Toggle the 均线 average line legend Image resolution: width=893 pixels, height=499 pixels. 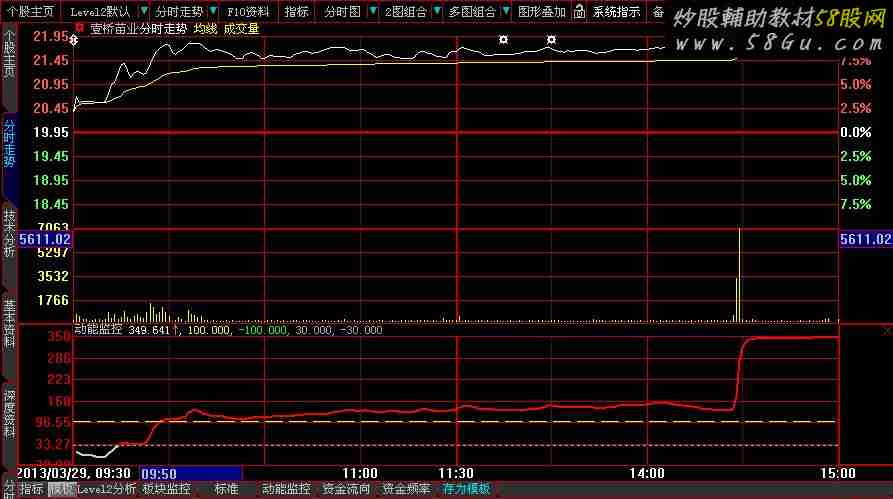tap(205, 28)
